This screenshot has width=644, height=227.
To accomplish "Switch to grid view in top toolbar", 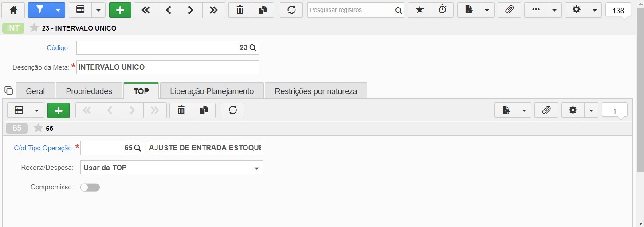I will [x=80, y=10].
